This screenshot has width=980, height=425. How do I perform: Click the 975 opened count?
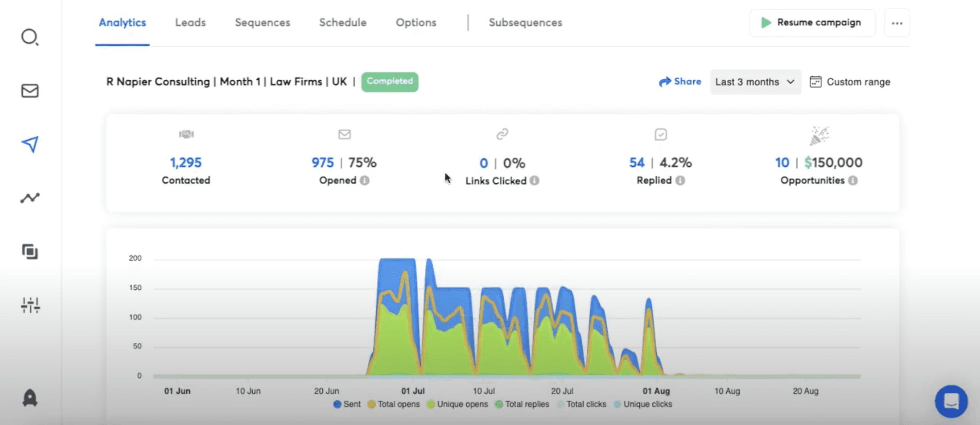[323, 162]
